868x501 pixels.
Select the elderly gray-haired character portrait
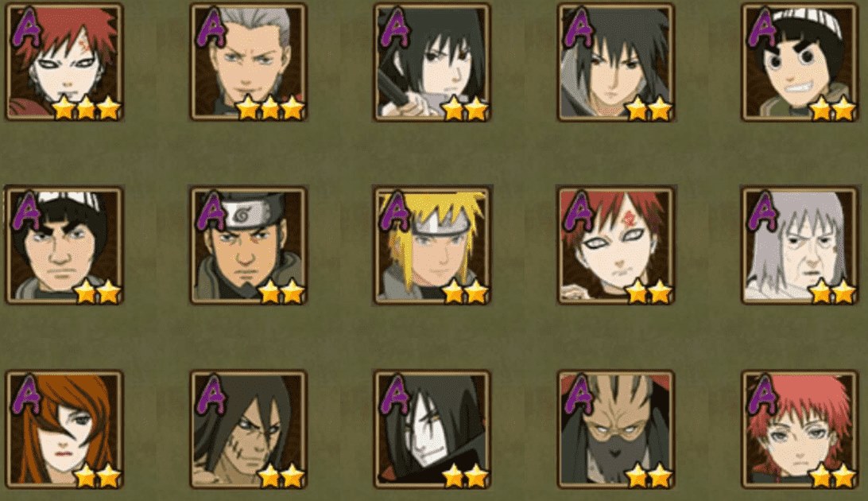pyautogui.click(x=800, y=245)
